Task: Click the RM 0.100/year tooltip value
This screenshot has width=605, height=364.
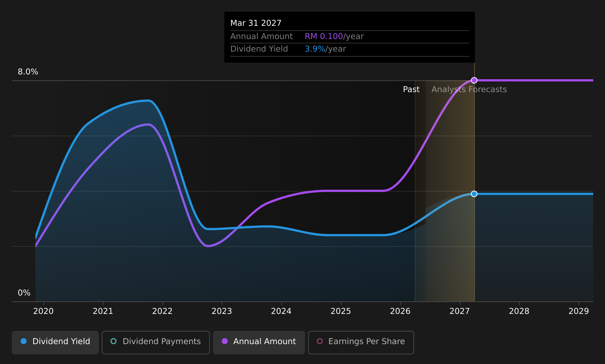Action: coord(334,36)
